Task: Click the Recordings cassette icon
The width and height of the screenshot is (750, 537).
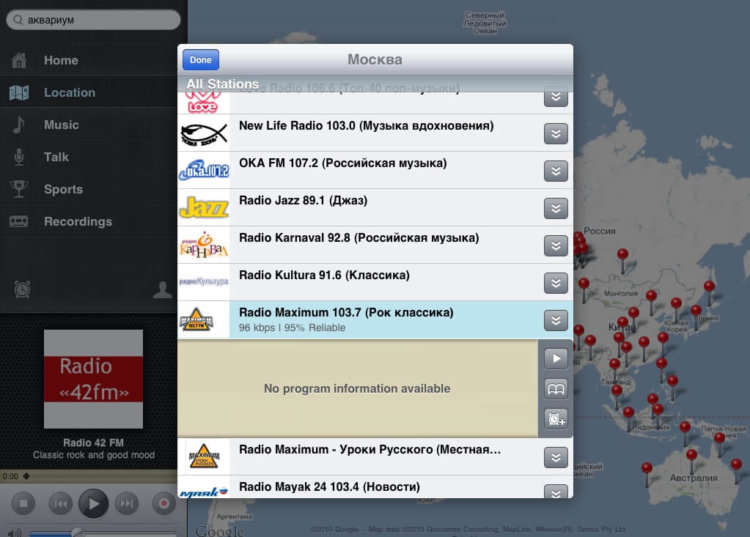Action: [19, 221]
